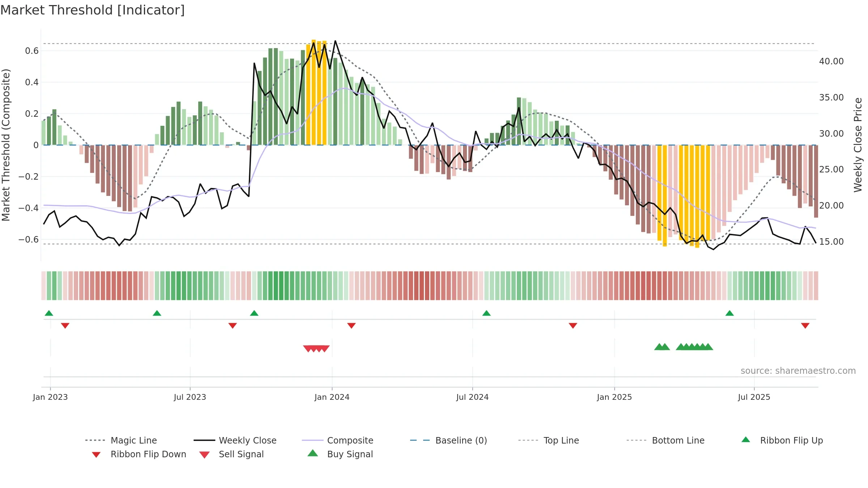The height and width of the screenshot is (488, 868).
Task: Click the 40.00 price axis label
Action: pos(831,61)
